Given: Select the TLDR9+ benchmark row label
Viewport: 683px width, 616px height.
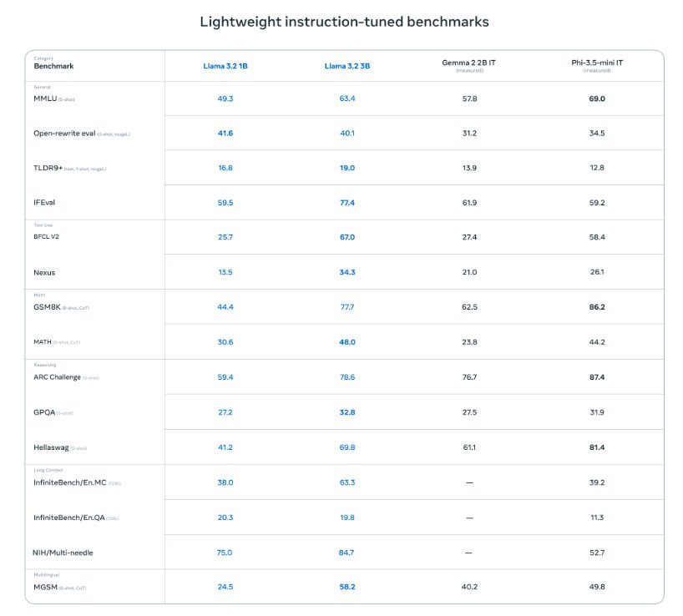Looking at the screenshot, I should [49, 168].
